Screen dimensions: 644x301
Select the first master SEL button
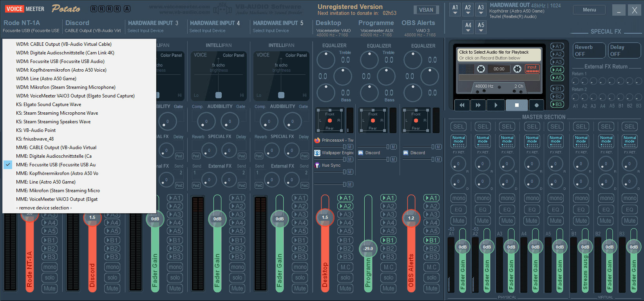[x=458, y=126]
